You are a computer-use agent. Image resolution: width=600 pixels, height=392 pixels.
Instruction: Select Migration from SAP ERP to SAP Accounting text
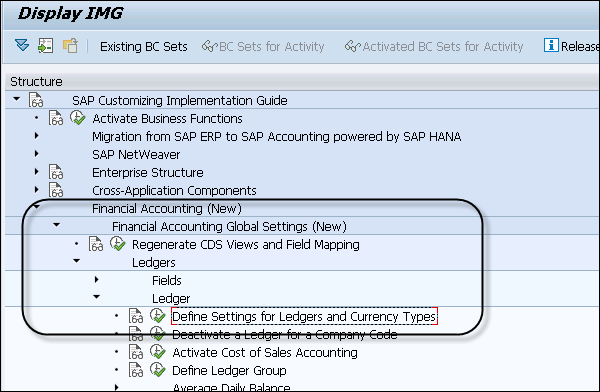tap(276, 137)
